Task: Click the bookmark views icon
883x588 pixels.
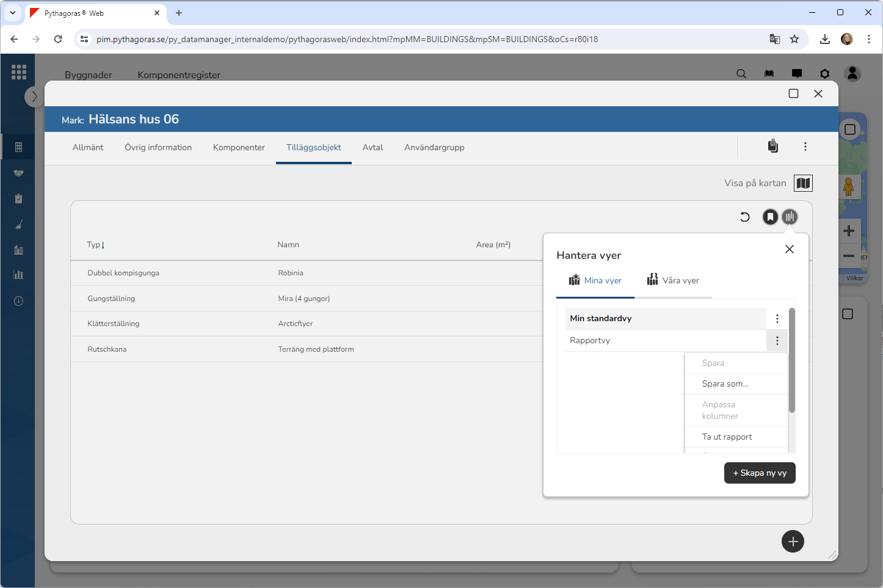Action: (x=770, y=217)
